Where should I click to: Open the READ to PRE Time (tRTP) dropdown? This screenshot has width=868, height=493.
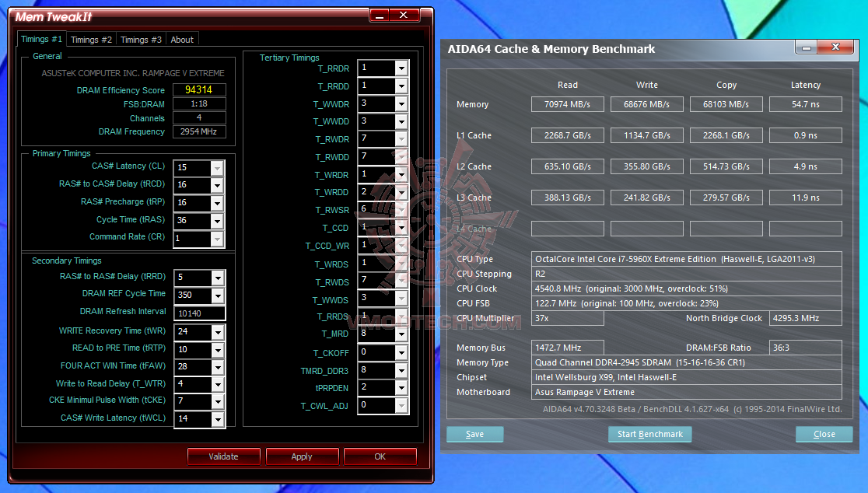tap(218, 350)
